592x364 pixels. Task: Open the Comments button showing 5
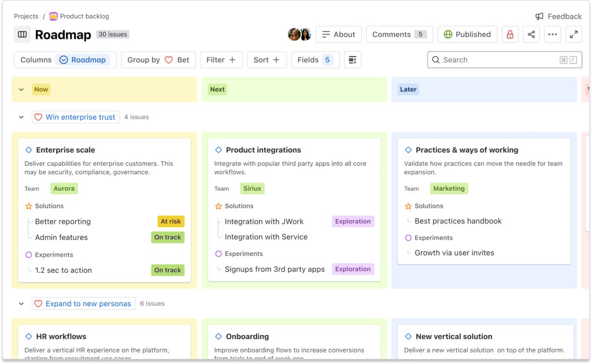tap(399, 35)
